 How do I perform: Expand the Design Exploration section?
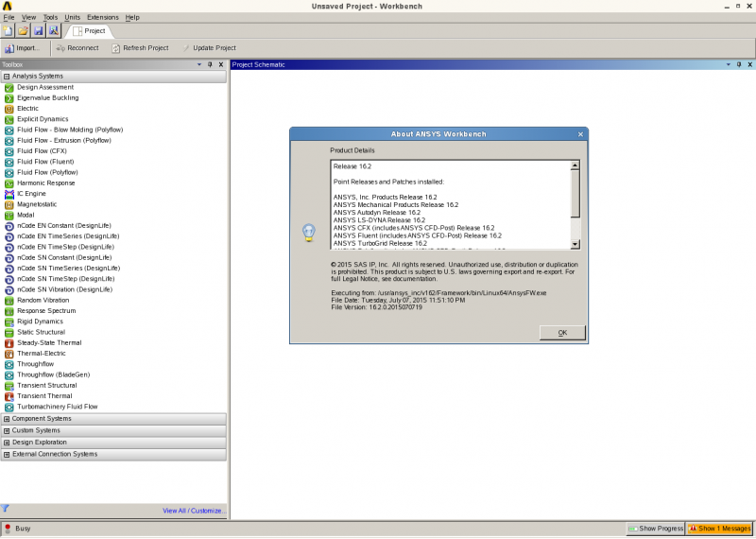[x=7, y=443]
